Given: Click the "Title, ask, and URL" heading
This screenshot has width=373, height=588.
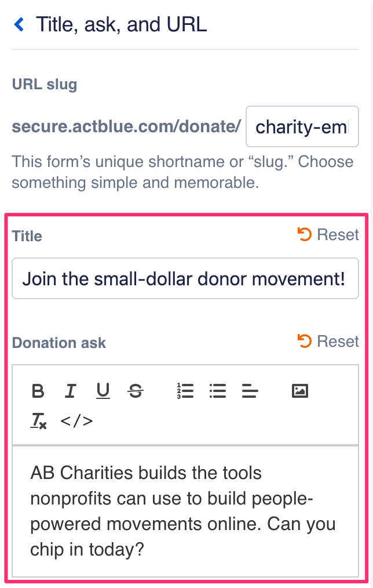Looking at the screenshot, I should click(121, 25).
